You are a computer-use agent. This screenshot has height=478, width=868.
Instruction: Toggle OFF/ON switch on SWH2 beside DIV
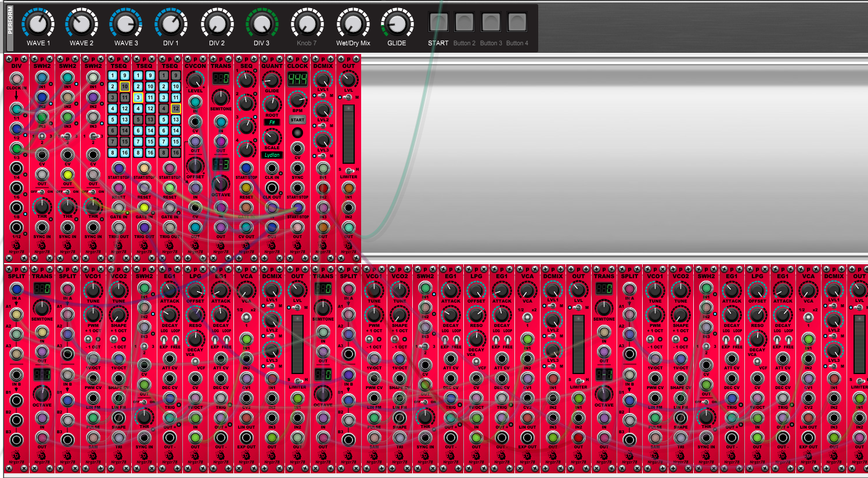click(42, 192)
